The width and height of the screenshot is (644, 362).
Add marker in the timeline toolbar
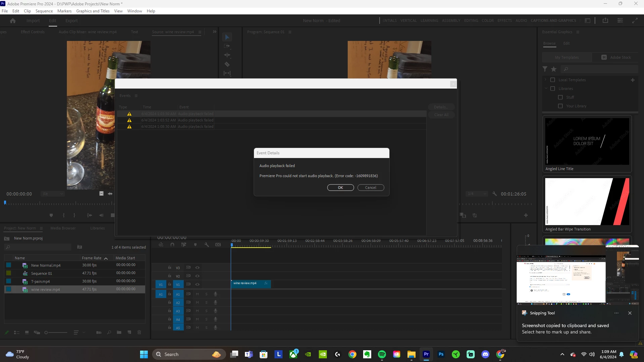click(195, 245)
